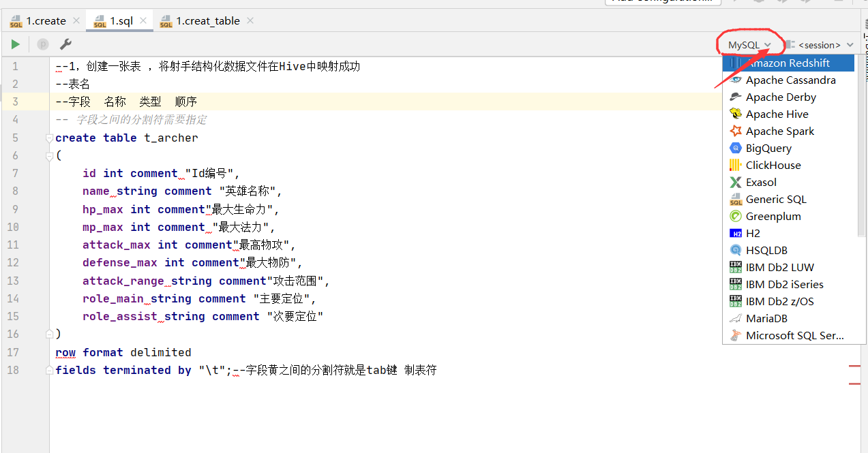Click the 'id int comment' code line
Image resolution: width=868 pixels, height=453 pixels.
pyautogui.click(x=162, y=174)
